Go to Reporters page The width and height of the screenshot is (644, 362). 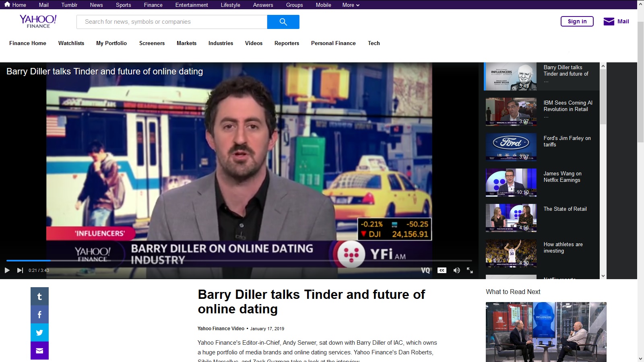click(287, 43)
